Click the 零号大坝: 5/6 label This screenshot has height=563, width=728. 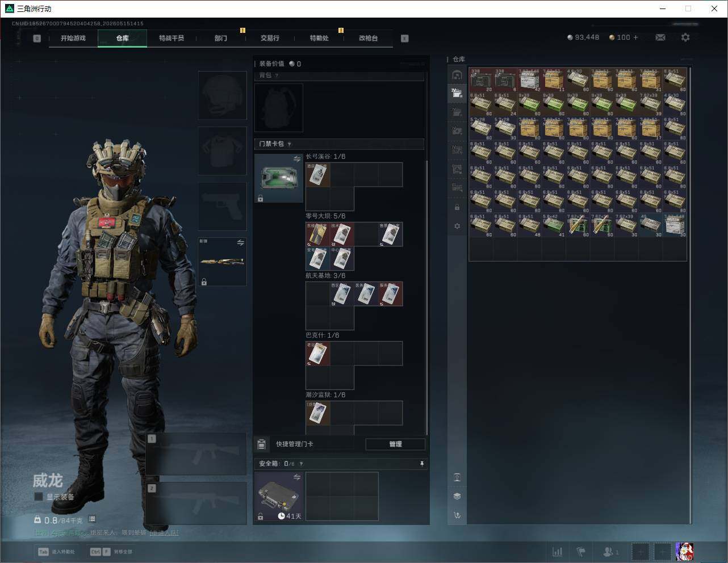tap(325, 216)
